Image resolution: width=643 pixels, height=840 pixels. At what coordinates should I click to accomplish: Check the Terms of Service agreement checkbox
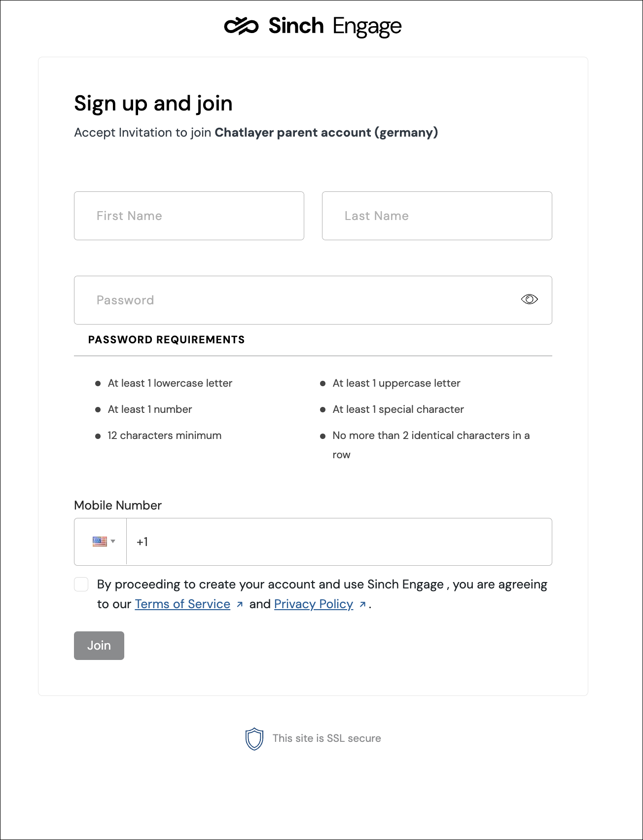[81, 584]
